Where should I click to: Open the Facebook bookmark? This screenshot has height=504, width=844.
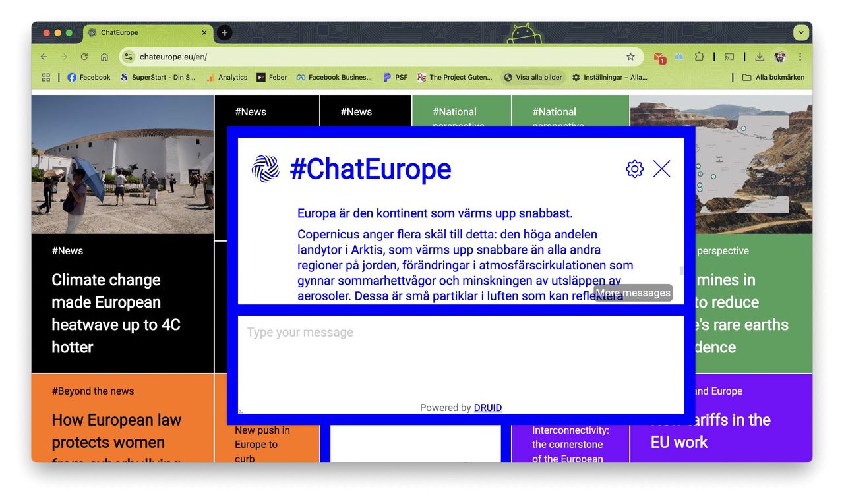pyautogui.click(x=88, y=77)
